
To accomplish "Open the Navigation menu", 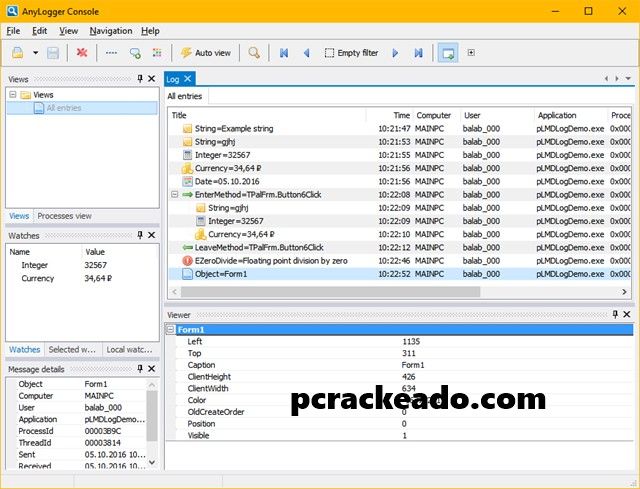I will click(110, 31).
